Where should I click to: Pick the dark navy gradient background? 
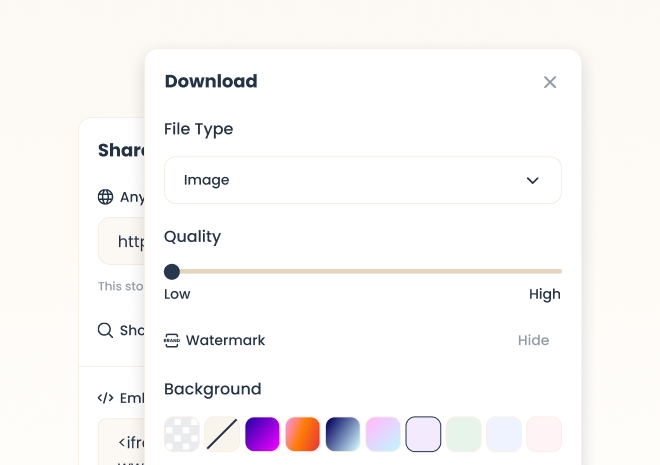(x=343, y=434)
